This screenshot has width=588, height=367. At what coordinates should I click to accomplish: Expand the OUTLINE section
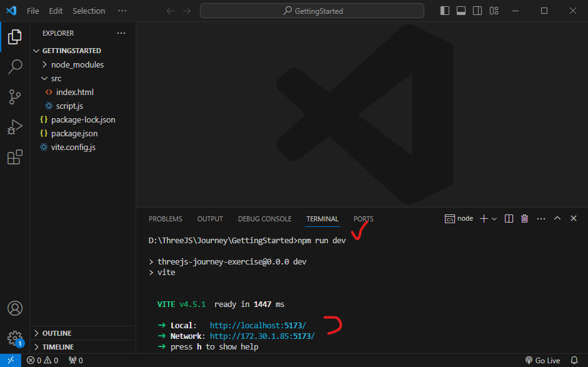click(83, 333)
